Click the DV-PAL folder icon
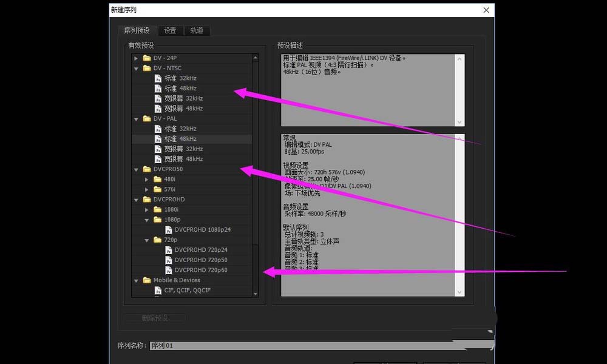 coord(146,118)
